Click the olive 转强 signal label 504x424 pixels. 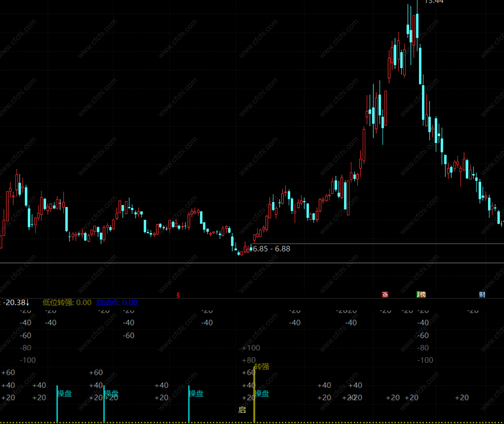[262, 367]
